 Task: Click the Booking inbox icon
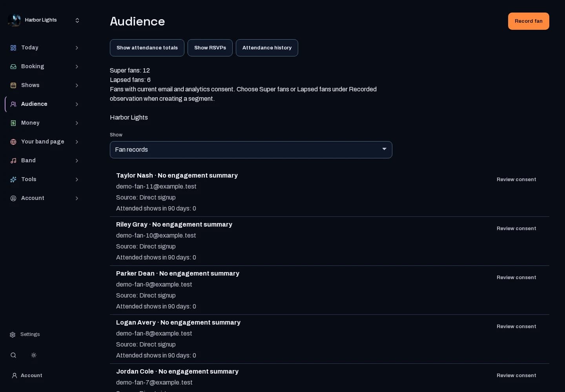tap(13, 67)
